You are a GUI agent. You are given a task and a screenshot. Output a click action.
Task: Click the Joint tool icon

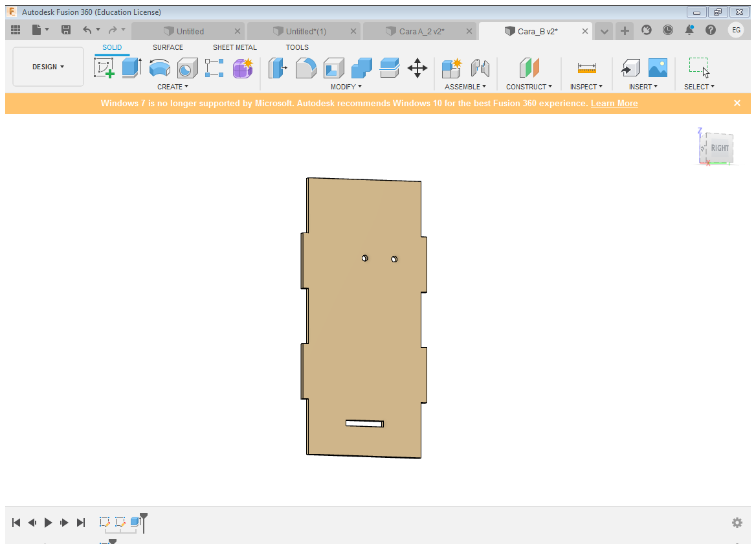pyautogui.click(x=480, y=68)
